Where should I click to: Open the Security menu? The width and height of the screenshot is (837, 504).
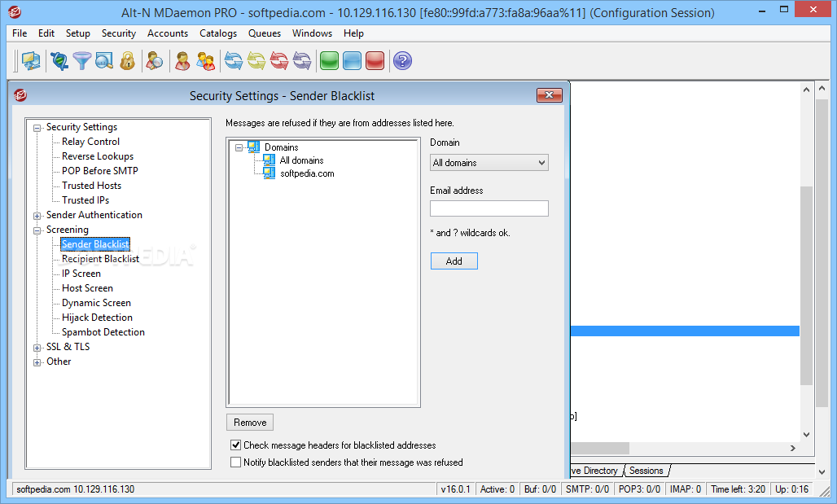pyautogui.click(x=119, y=33)
